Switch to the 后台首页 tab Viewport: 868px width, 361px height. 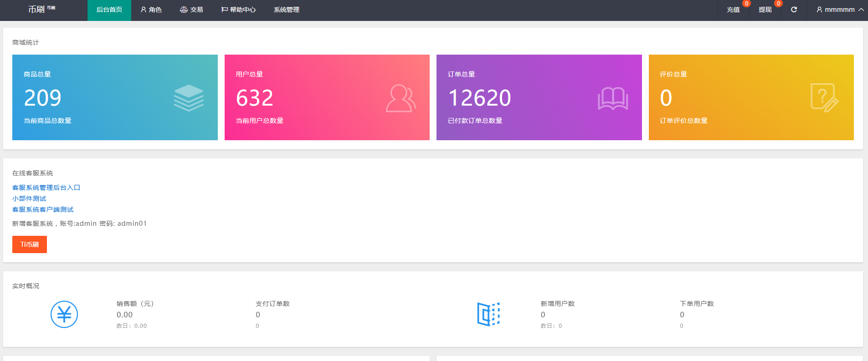(109, 10)
